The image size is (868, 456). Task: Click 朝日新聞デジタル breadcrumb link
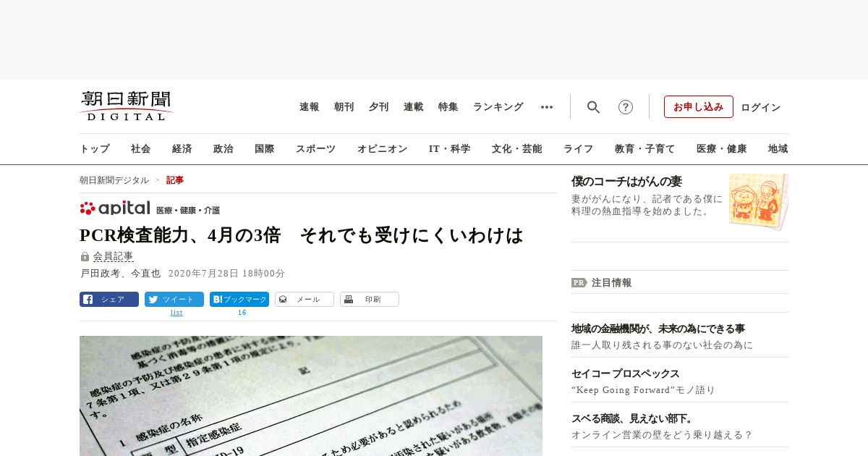(x=114, y=180)
